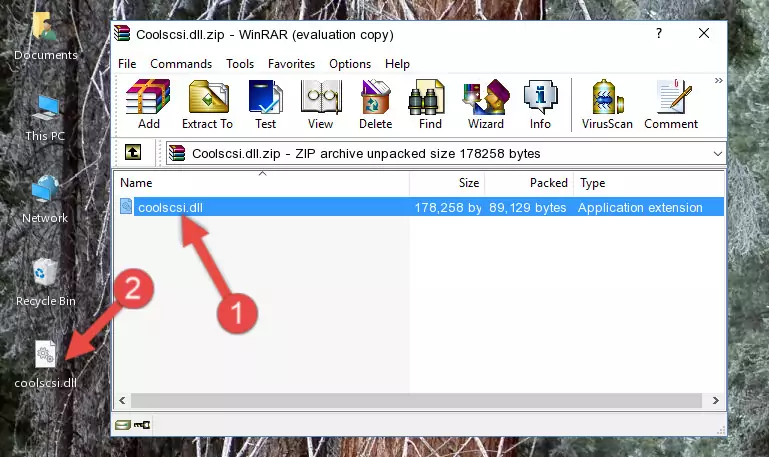Close the WinRAR window

(x=704, y=33)
